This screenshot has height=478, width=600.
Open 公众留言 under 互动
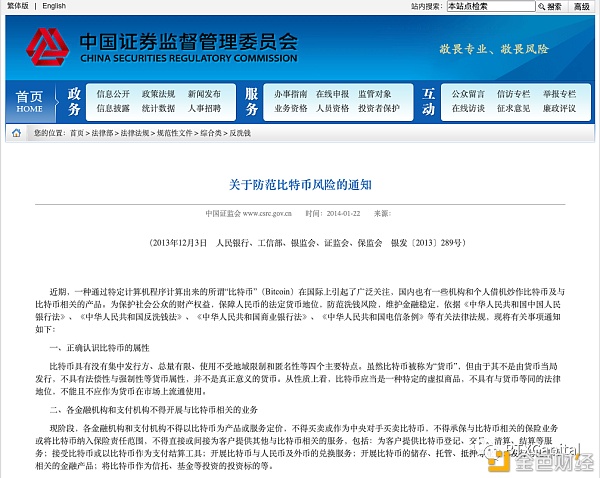click(468, 94)
